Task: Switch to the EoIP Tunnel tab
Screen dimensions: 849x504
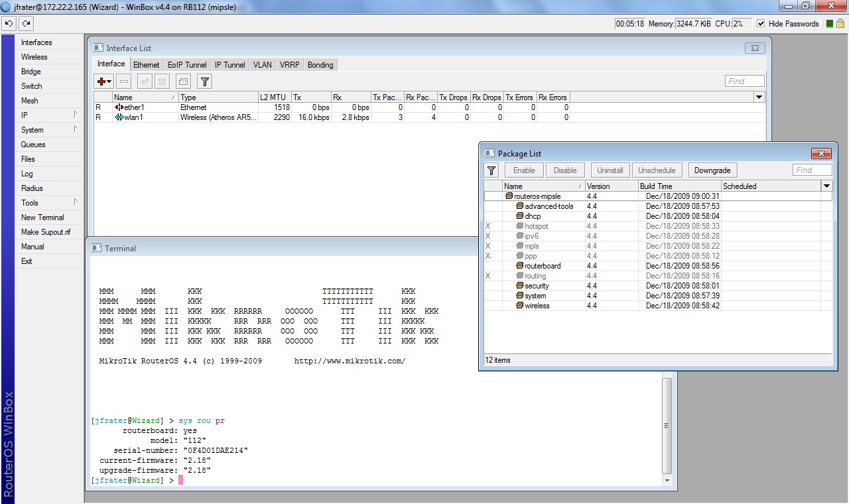Action: [187, 64]
